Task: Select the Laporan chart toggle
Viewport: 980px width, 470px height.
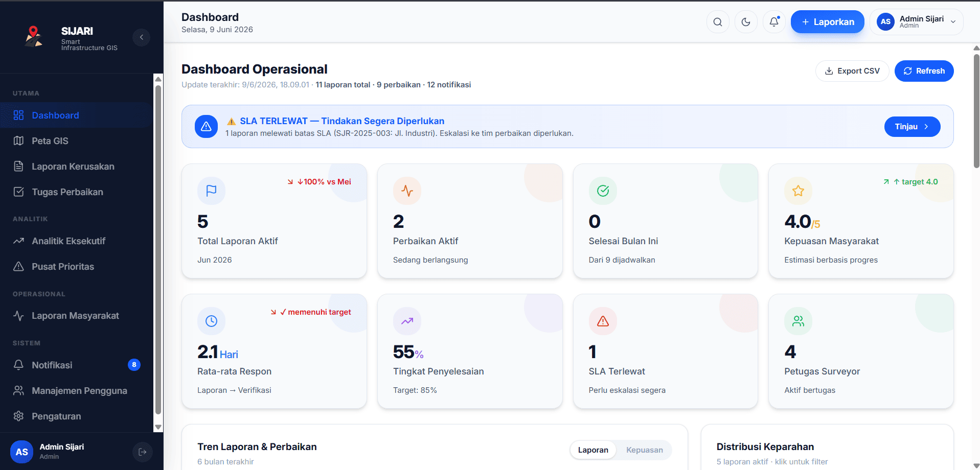Action: point(593,450)
